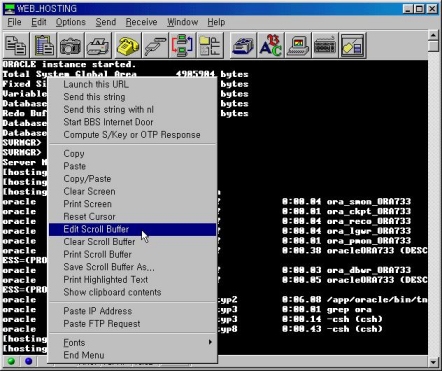Screen dimensions: 442x371
Task: Click the folder tree toolbar icon
Action: tap(210, 45)
